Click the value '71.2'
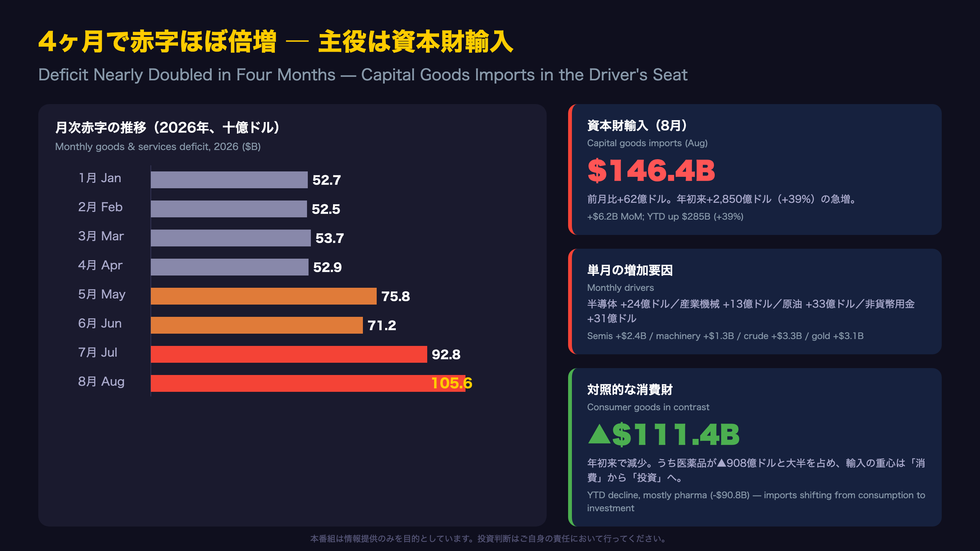 point(382,326)
